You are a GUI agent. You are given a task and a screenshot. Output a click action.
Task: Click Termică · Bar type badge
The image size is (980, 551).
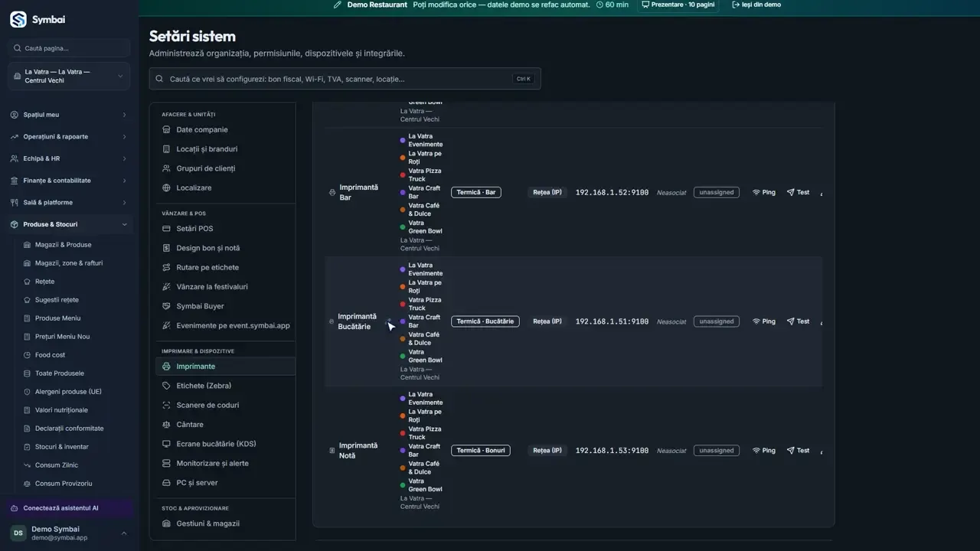[476, 193]
